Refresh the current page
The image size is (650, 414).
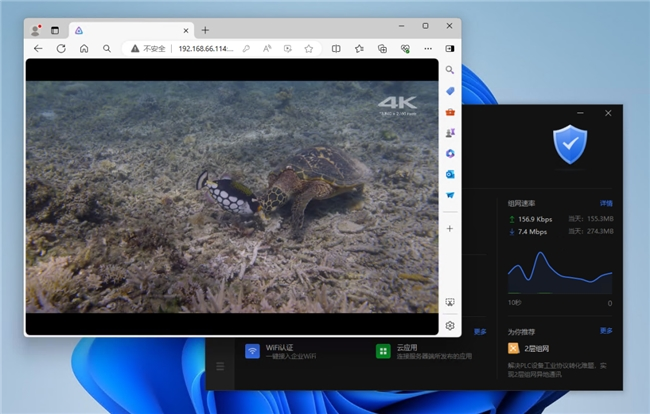[x=61, y=48]
